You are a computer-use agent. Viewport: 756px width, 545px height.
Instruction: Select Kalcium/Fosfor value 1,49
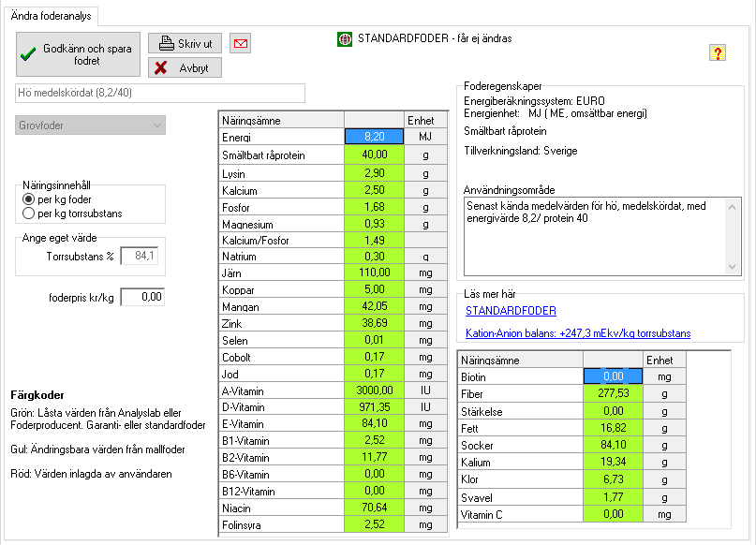click(374, 240)
